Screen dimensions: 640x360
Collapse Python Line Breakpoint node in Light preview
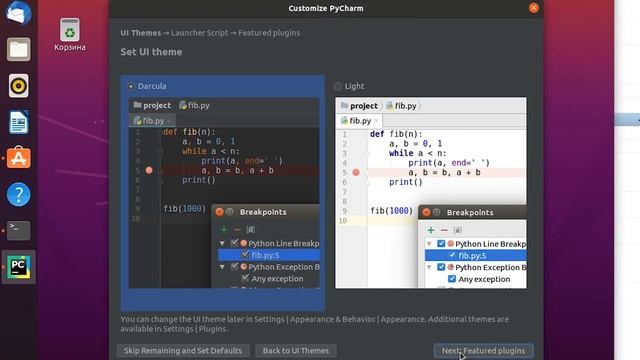pos(429,244)
